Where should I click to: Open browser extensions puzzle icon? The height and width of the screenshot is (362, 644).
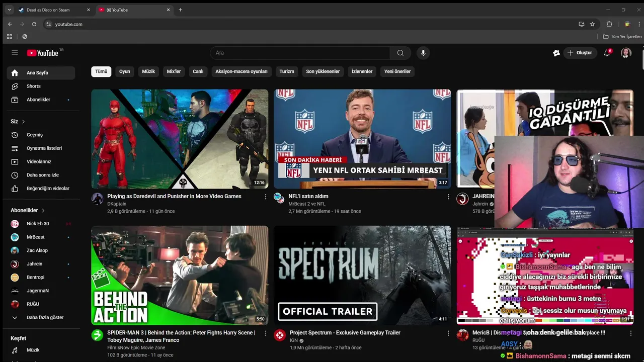[609, 24]
